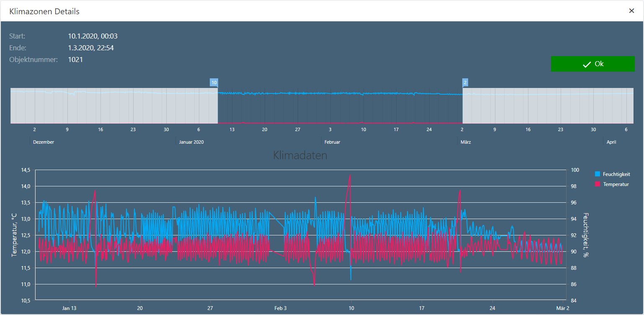Select the range start handle labeled 10

pos(214,83)
